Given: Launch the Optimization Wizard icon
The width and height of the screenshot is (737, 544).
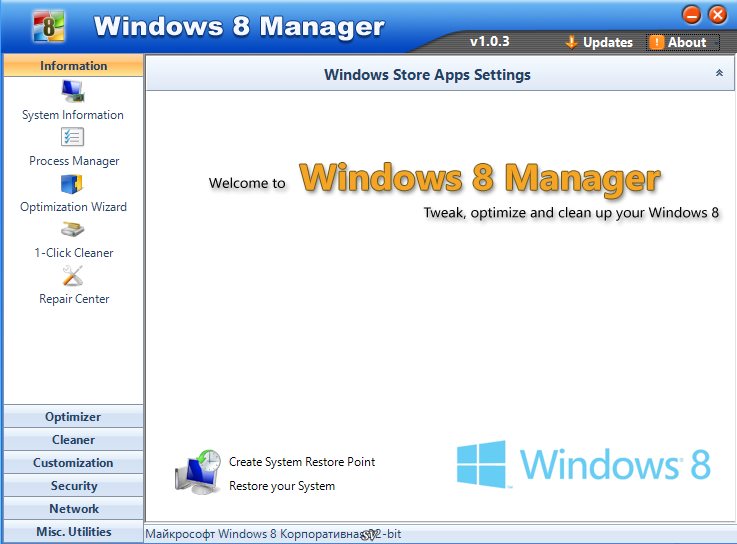Looking at the screenshot, I should pos(72,184).
